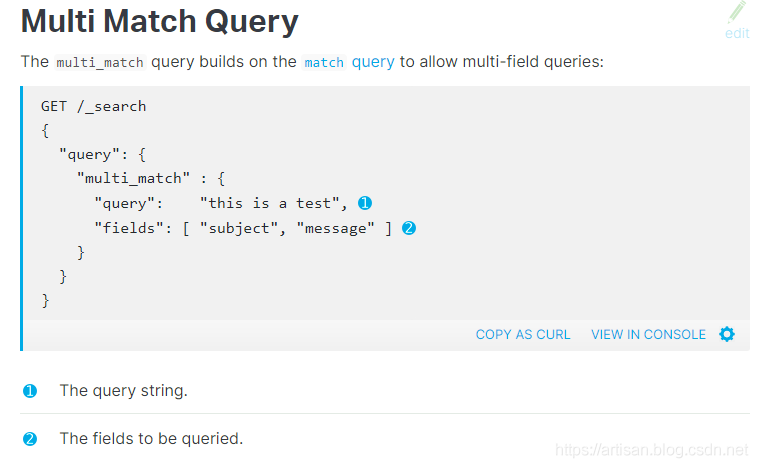
Task: Open the "match query" link
Action: click(349, 61)
